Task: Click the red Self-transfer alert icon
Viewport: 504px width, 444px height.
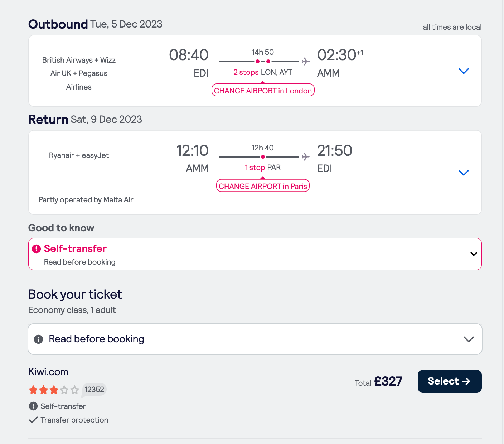Action: pos(36,249)
